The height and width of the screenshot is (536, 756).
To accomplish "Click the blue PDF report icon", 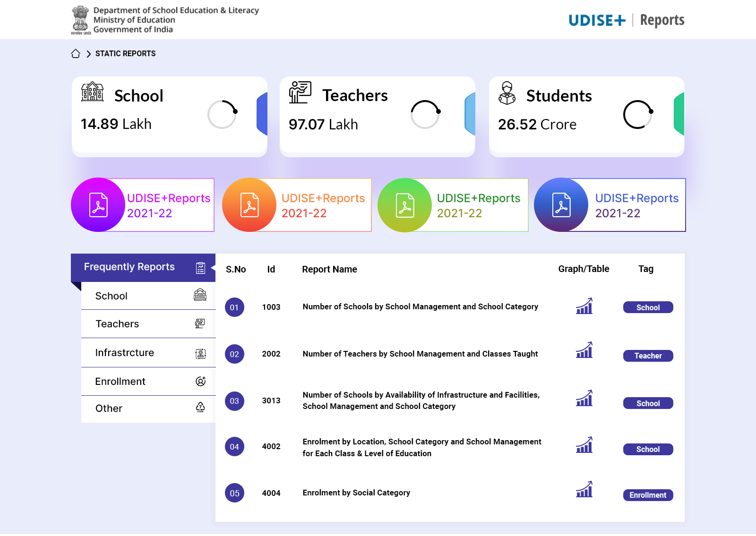I will click(x=561, y=205).
